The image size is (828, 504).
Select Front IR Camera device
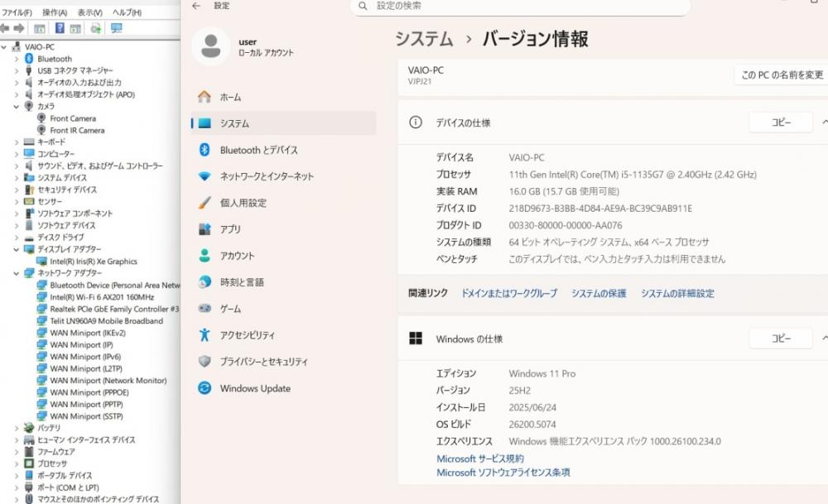77,131
